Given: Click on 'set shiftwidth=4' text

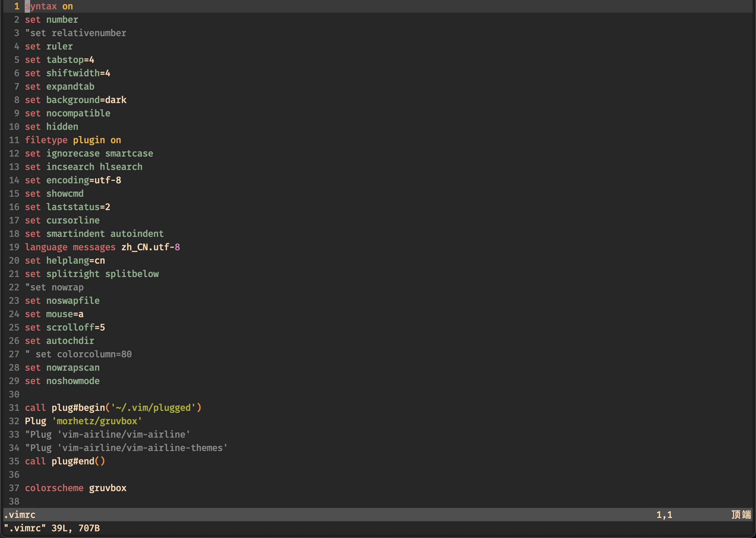Looking at the screenshot, I should click(x=68, y=73).
